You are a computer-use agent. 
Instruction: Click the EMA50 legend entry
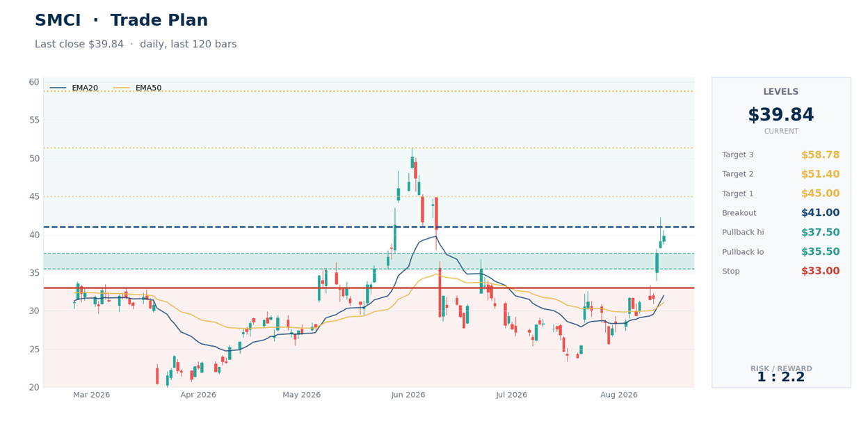coord(138,88)
